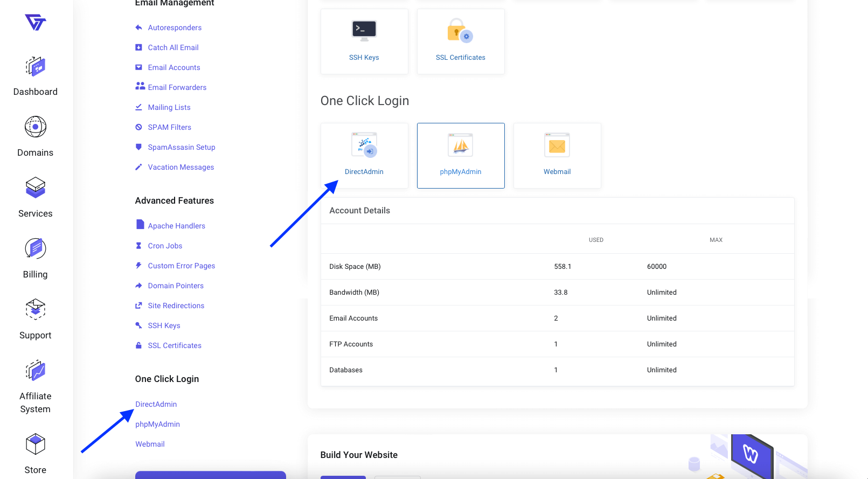The width and height of the screenshot is (868, 479).
Task: Open the Autoresponders link
Action: pos(175,27)
